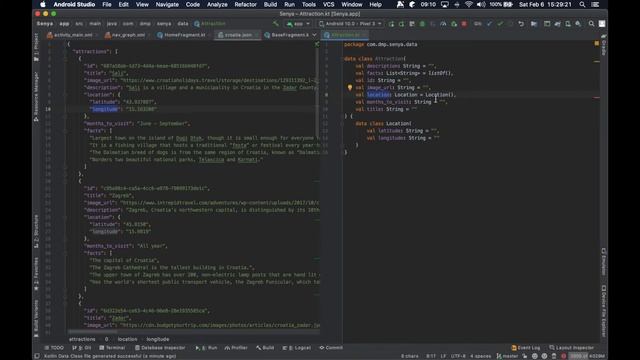Click the status bar message toggle at corner

click(x=37, y=356)
